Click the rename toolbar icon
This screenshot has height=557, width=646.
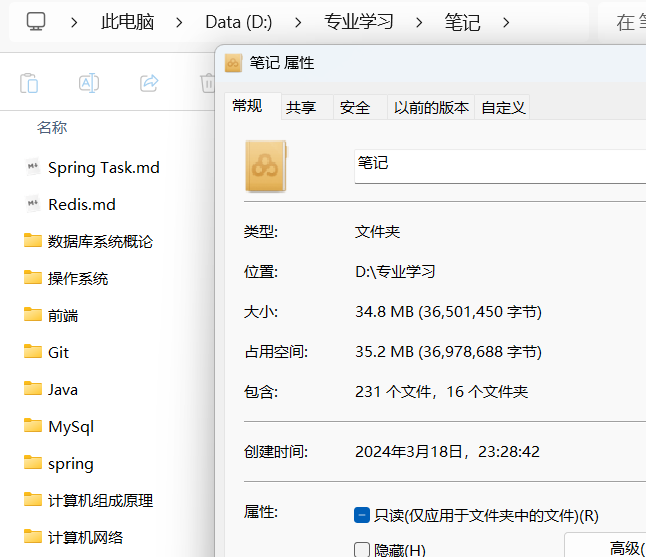pos(89,83)
